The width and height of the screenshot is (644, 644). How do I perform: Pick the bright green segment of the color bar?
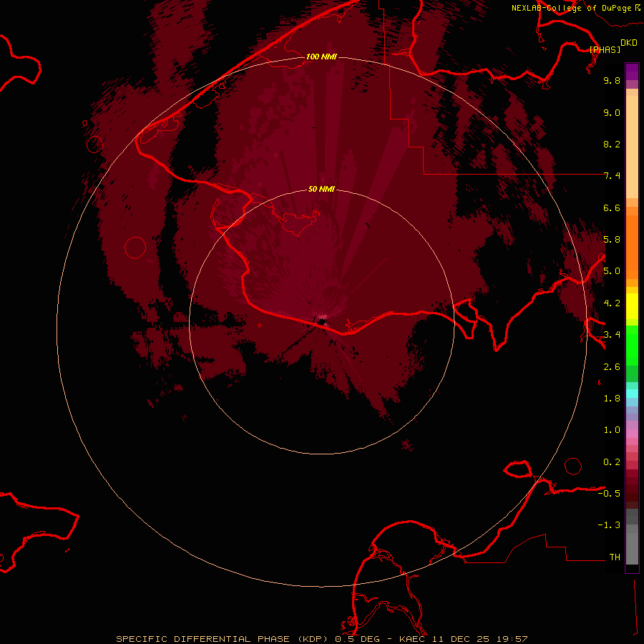coord(632,345)
